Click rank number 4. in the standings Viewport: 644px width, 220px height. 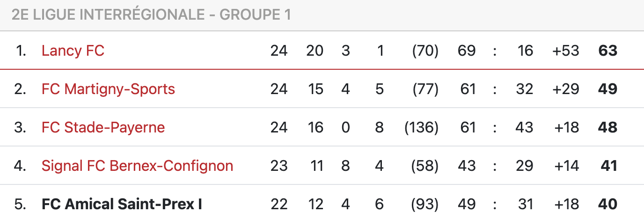tap(20, 166)
